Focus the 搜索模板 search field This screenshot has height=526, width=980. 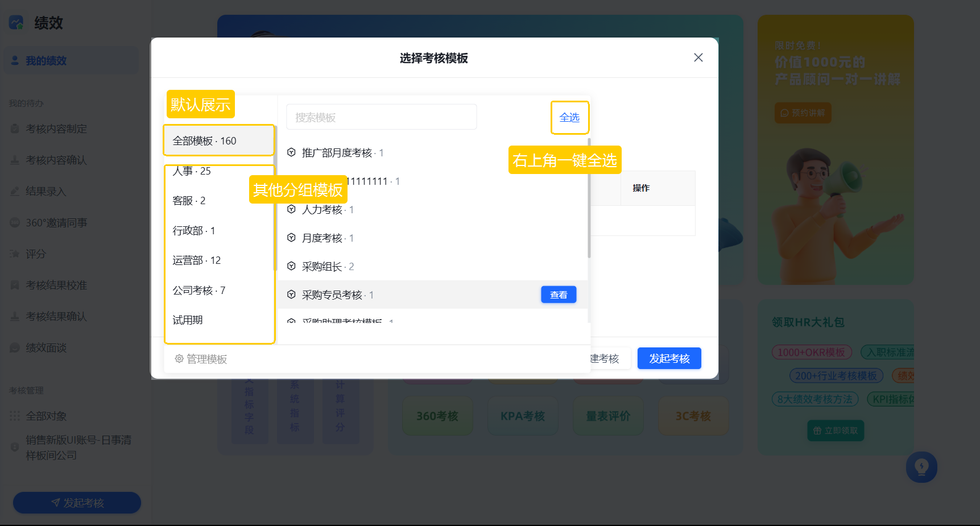(x=382, y=117)
